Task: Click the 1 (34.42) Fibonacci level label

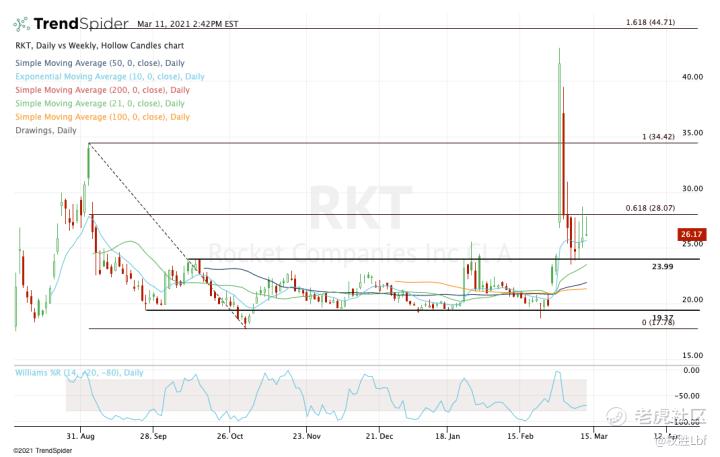Action: [658, 136]
